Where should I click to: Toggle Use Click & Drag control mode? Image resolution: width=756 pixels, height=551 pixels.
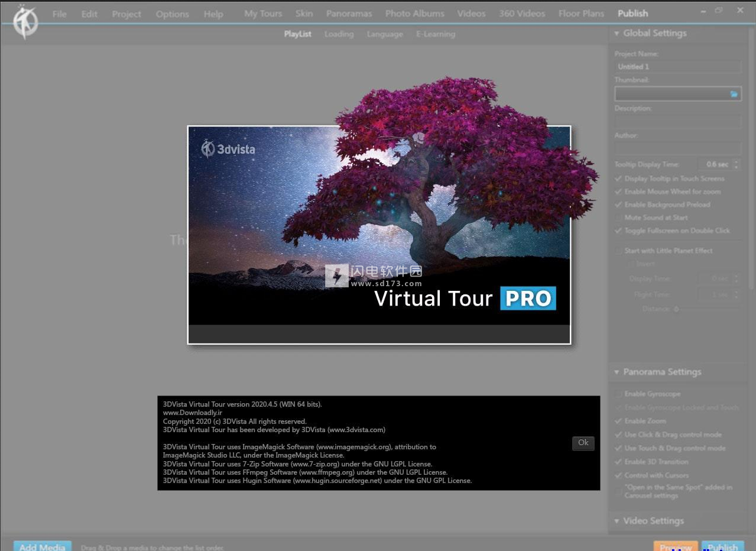[x=619, y=435]
